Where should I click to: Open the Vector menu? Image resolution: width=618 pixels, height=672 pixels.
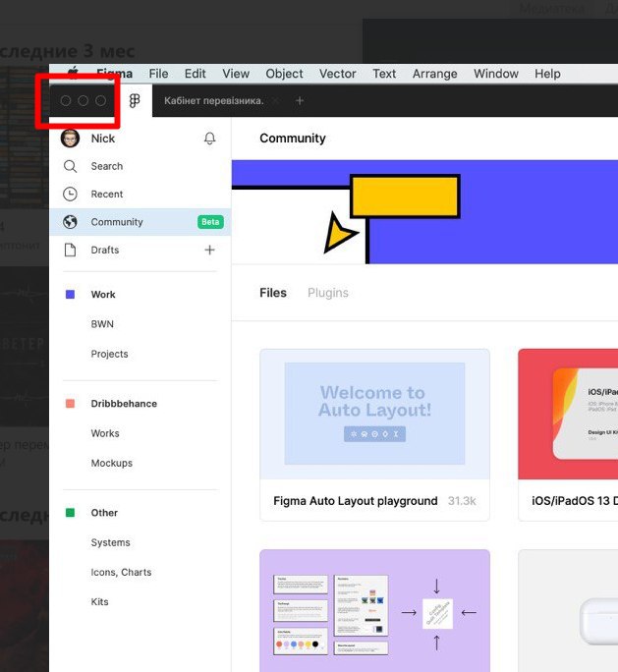coord(337,74)
